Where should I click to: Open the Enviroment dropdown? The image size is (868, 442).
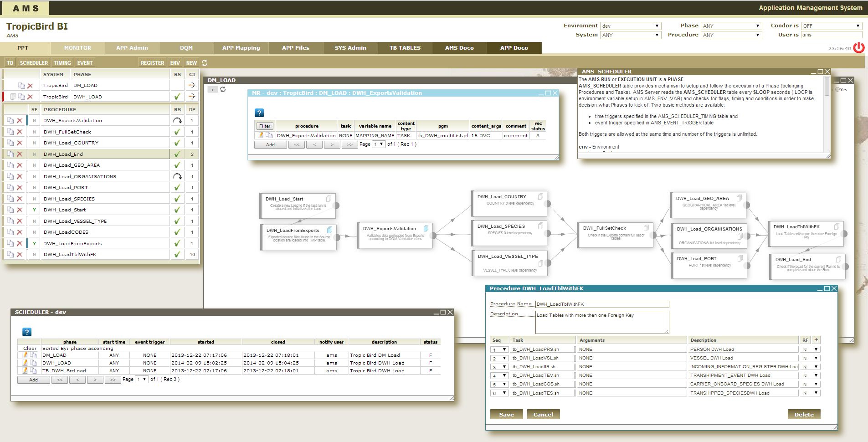[x=630, y=26]
